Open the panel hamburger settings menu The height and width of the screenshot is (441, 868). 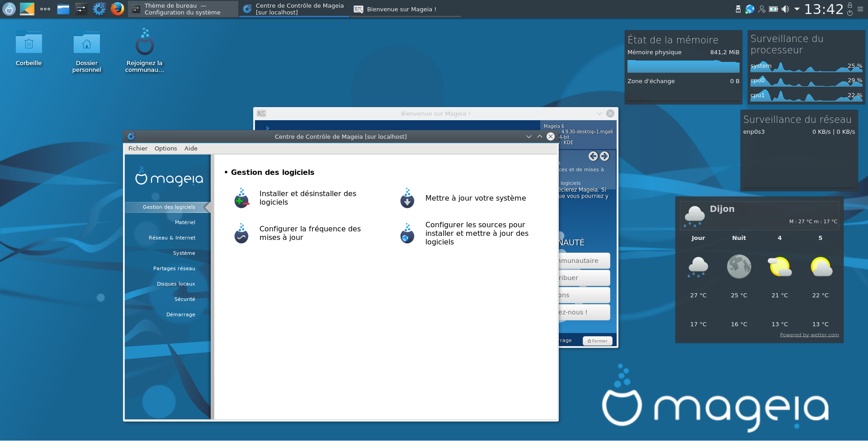point(860,9)
